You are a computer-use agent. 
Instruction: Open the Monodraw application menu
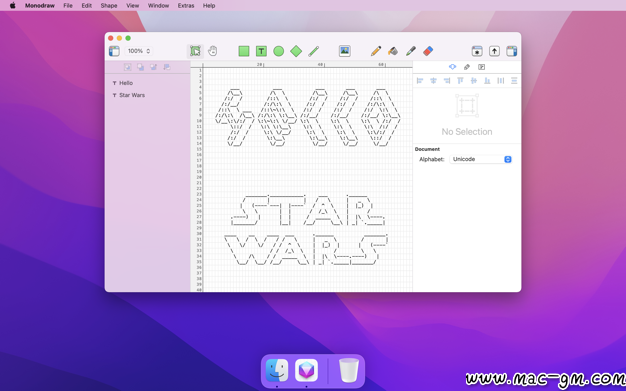(40, 6)
